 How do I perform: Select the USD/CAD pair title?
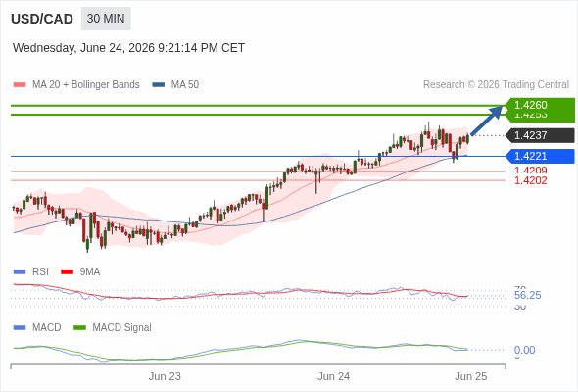click(x=42, y=19)
